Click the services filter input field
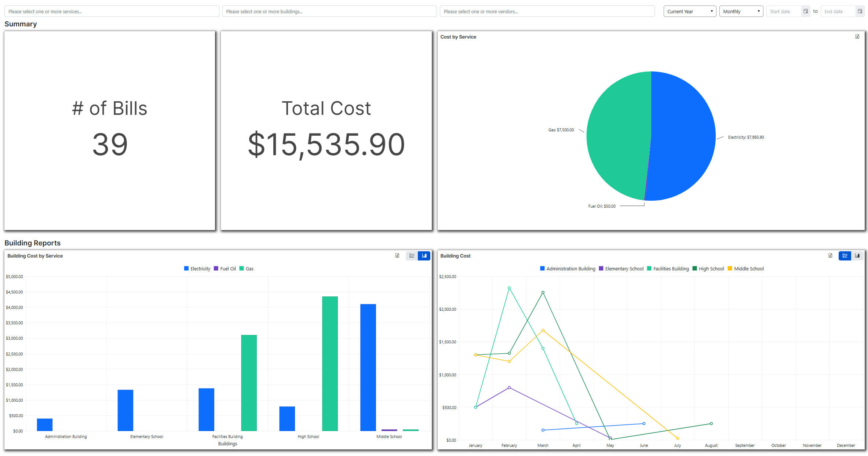This screenshot has height=456, width=868. (x=110, y=11)
